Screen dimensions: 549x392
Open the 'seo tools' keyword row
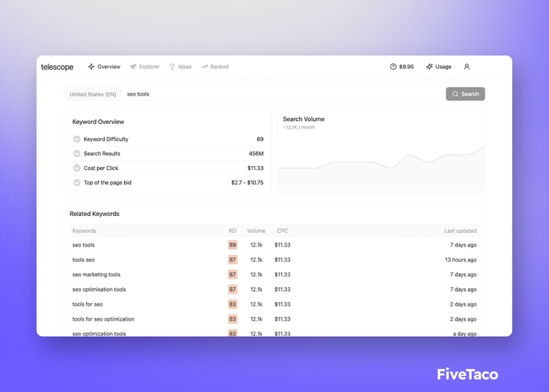point(274,245)
